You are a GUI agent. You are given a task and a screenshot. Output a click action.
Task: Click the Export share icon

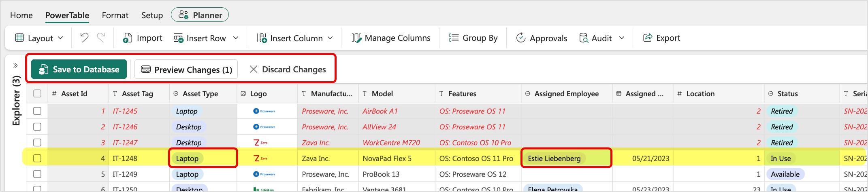pos(648,38)
